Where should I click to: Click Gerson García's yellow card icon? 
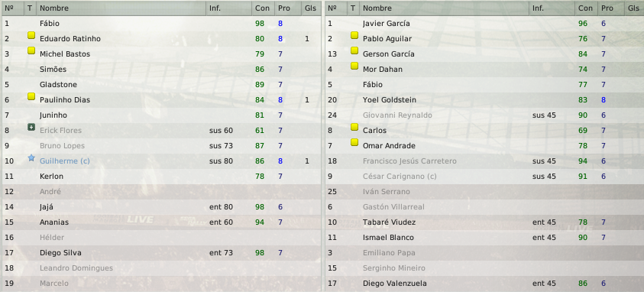[x=354, y=50]
